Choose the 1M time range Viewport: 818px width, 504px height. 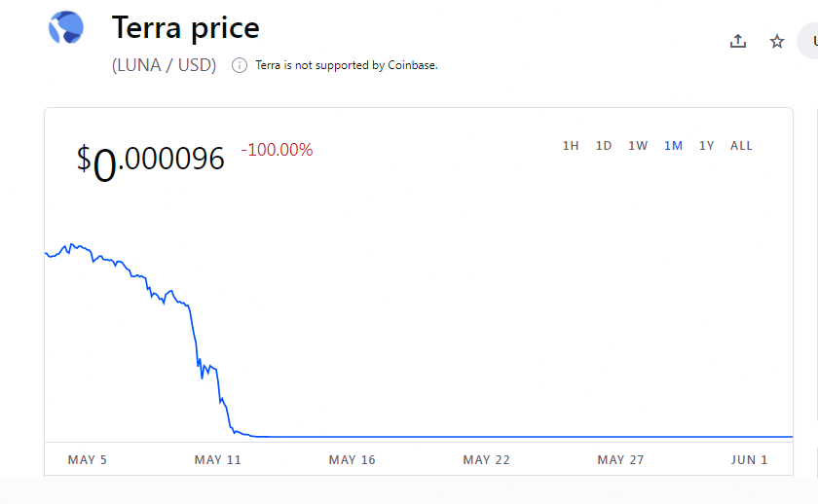pos(673,146)
